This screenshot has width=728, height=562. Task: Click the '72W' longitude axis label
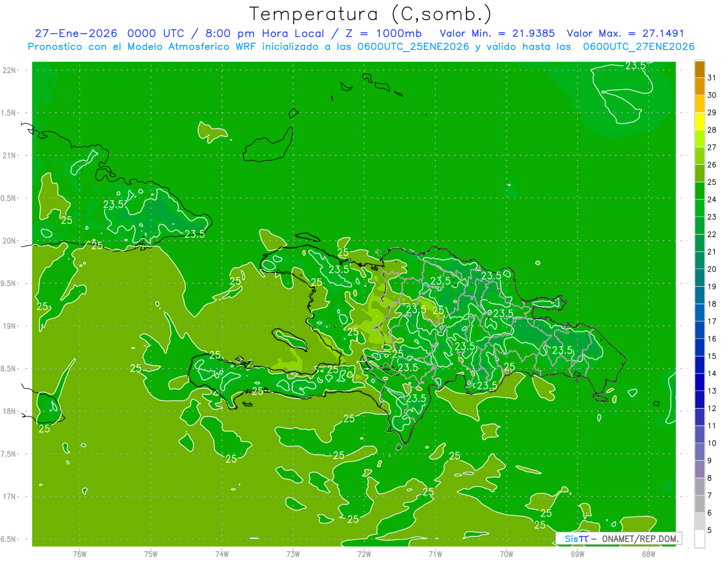click(x=364, y=554)
